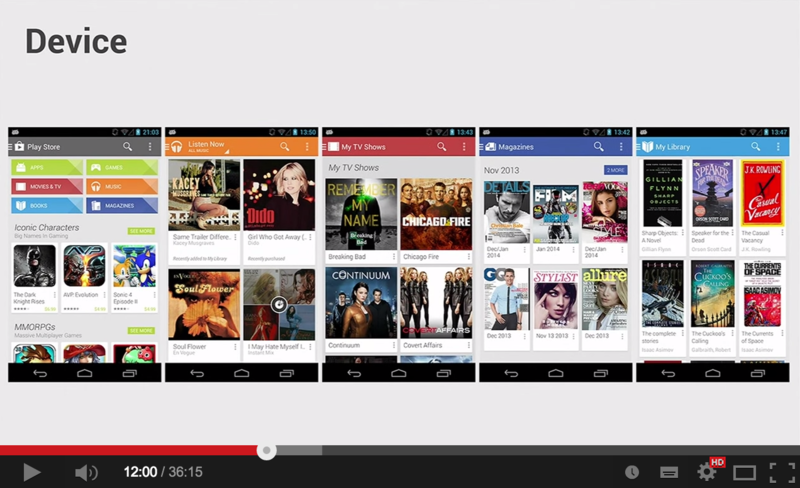Open the My TV Shows film icon drawer

[x=331, y=147]
